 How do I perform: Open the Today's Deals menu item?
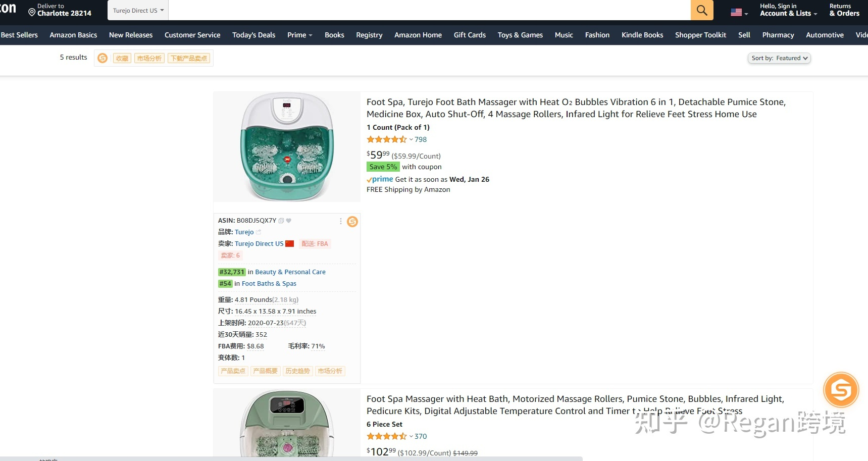(253, 35)
